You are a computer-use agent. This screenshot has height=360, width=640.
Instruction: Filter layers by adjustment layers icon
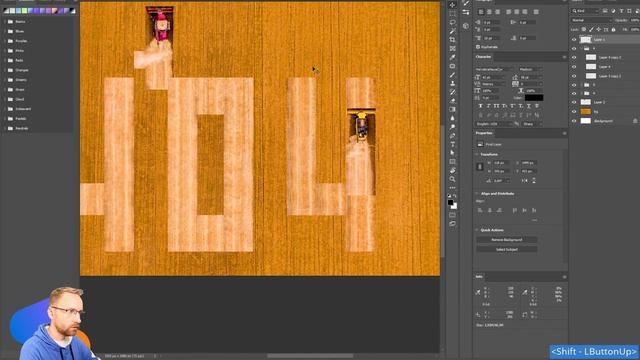pyautogui.click(x=613, y=11)
